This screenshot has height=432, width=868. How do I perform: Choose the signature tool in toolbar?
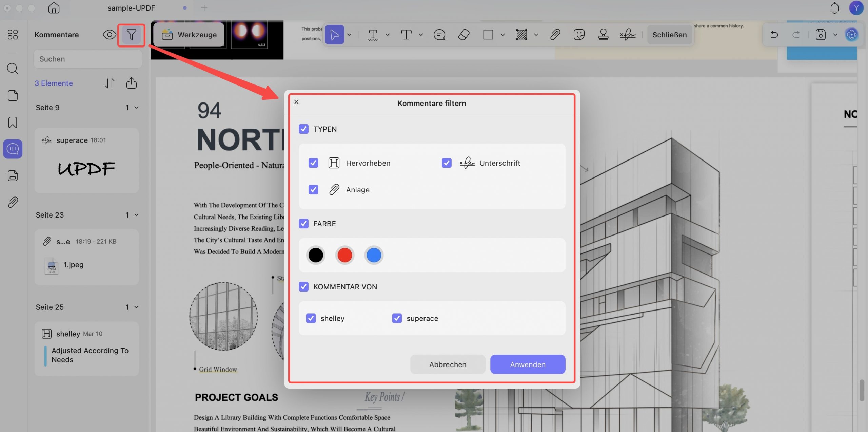point(628,35)
